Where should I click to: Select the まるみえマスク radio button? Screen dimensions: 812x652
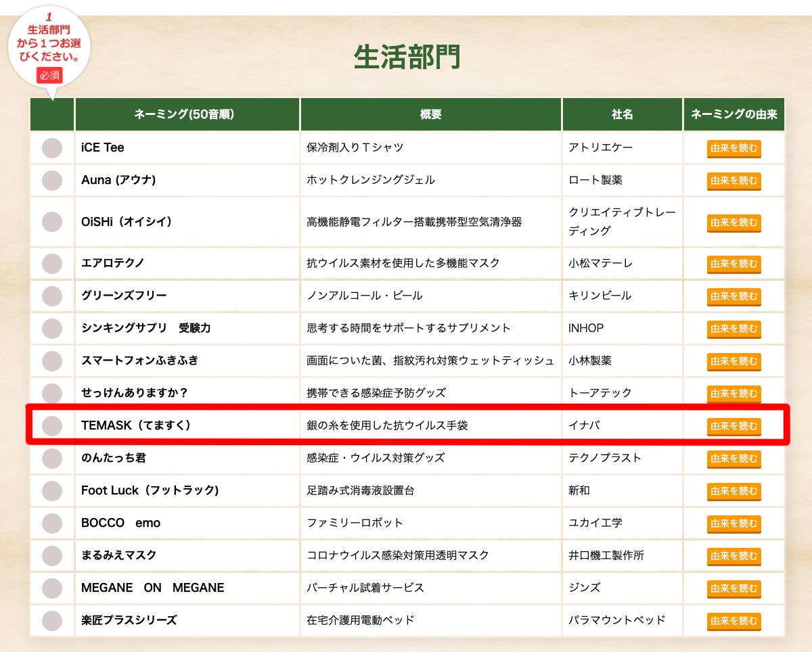click(x=52, y=555)
